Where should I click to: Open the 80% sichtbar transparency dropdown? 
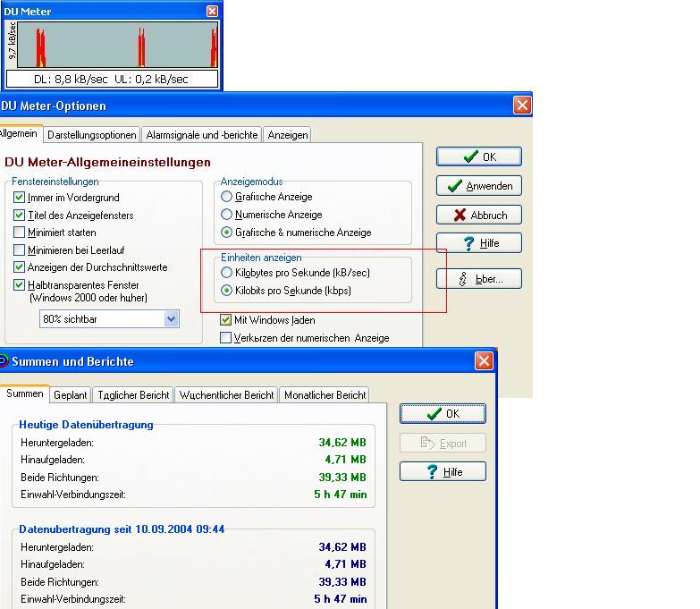(x=109, y=319)
